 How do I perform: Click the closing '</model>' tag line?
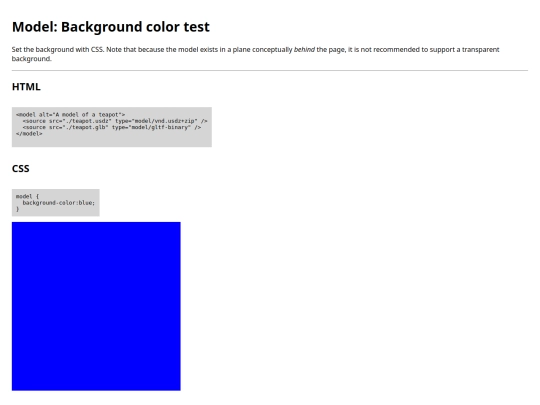point(29,134)
